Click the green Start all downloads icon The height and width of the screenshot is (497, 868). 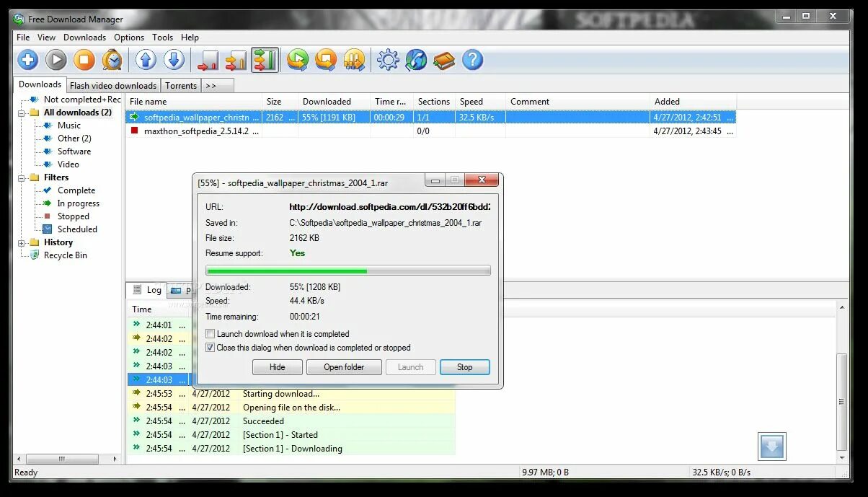coord(298,60)
